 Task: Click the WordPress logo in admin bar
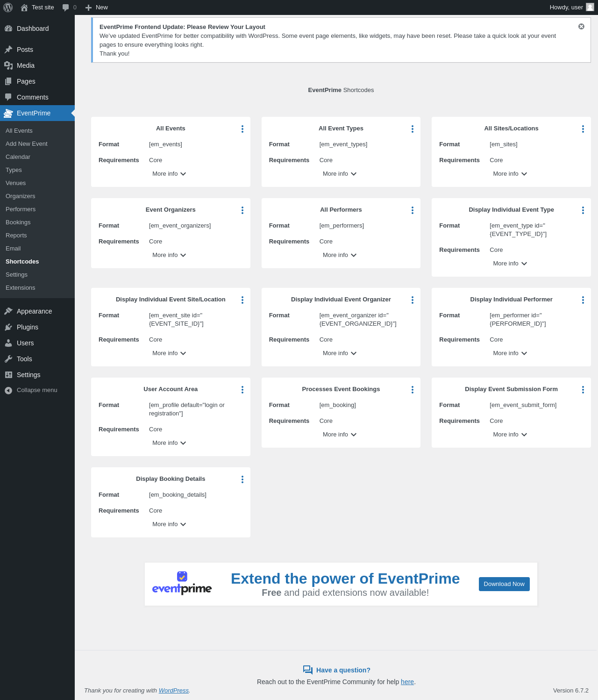[x=8, y=7]
